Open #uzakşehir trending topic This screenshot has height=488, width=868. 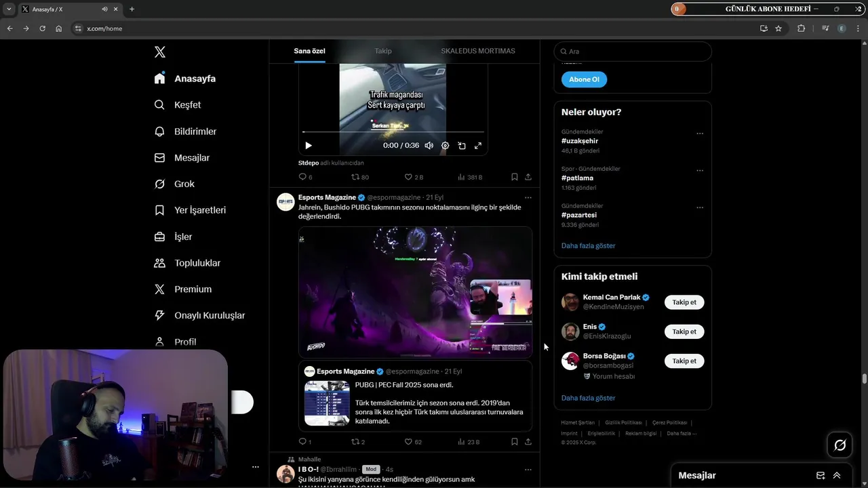click(x=580, y=141)
